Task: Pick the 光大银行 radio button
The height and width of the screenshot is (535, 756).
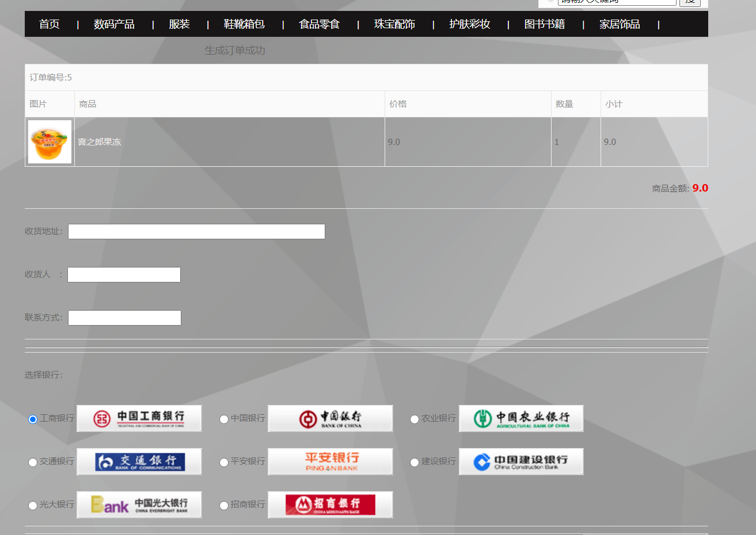Action: pos(33,506)
